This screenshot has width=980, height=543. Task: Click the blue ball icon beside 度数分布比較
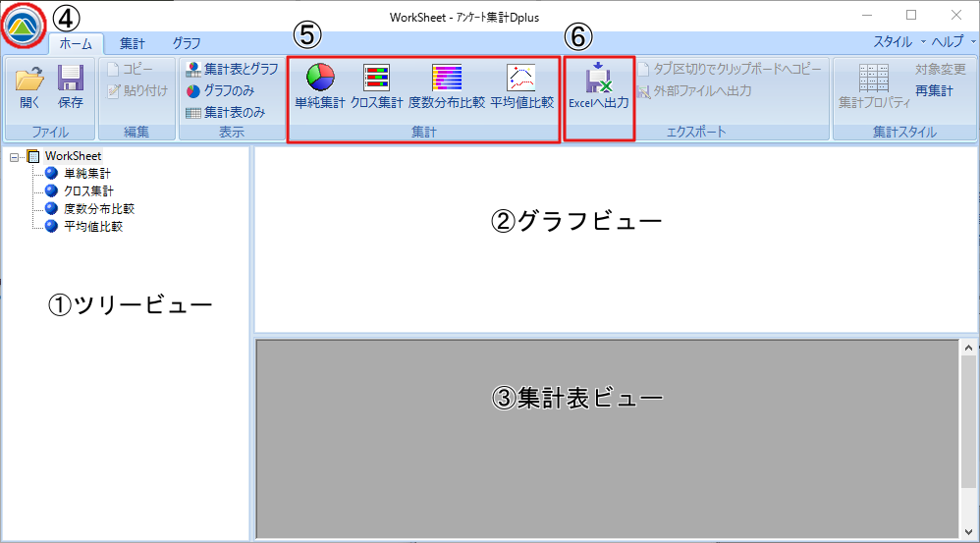pos(52,209)
